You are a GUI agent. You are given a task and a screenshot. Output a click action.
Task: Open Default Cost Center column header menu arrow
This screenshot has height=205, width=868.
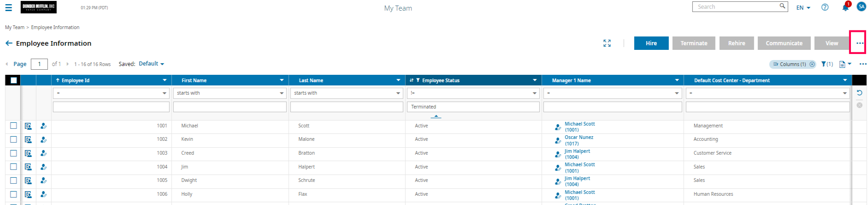[x=845, y=80]
